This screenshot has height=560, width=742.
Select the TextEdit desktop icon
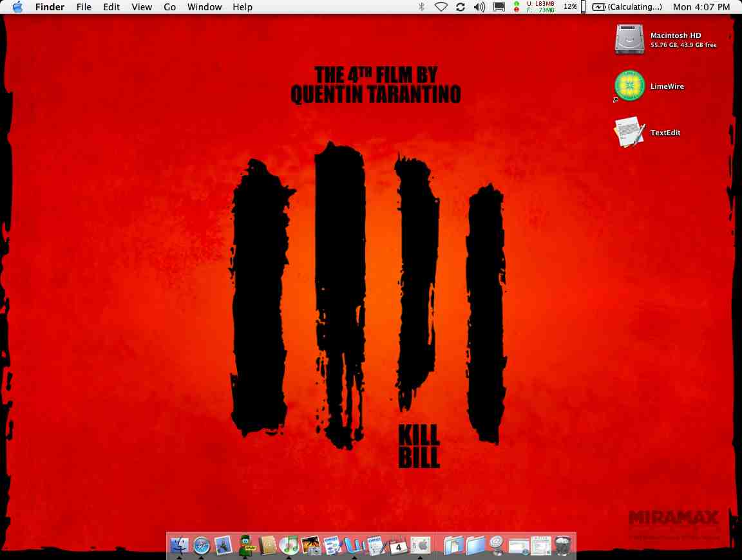point(629,132)
